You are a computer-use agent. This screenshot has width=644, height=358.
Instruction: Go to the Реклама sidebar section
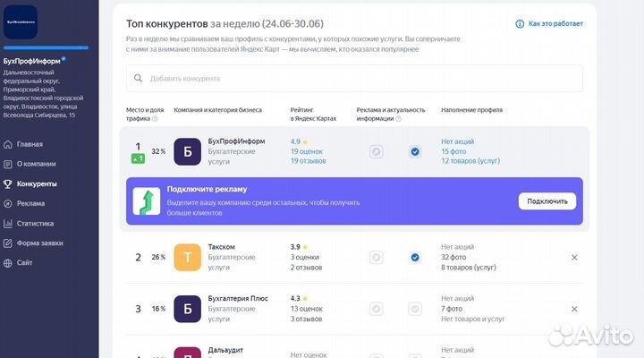(30, 203)
